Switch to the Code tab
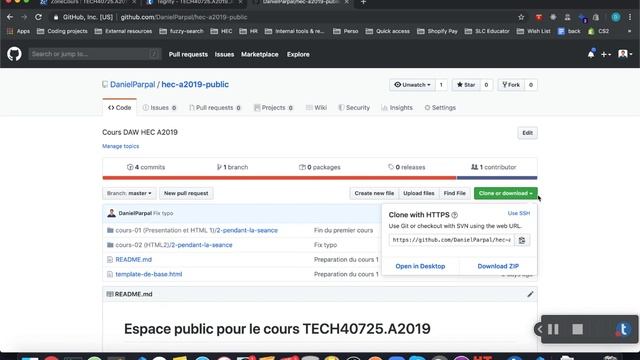 [x=120, y=108]
